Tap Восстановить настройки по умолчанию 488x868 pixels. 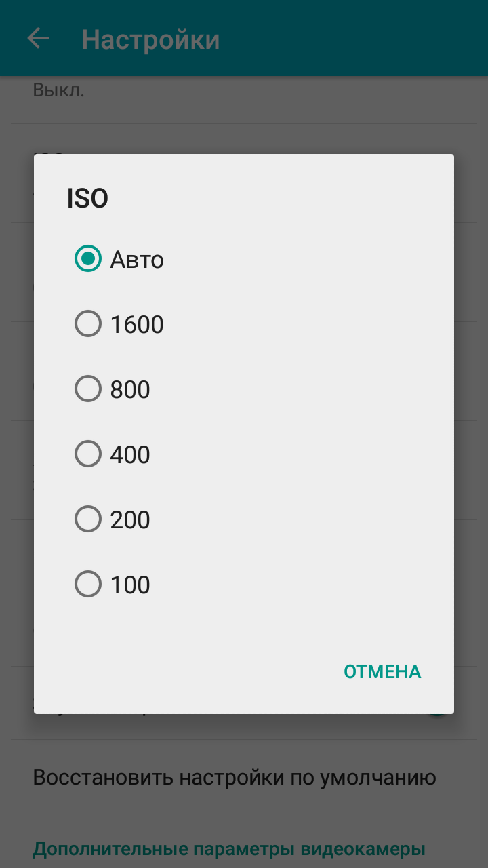click(x=234, y=777)
